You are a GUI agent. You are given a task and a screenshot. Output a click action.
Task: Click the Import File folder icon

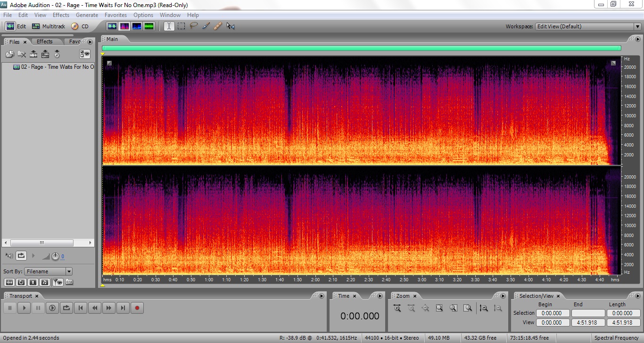[x=9, y=54]
